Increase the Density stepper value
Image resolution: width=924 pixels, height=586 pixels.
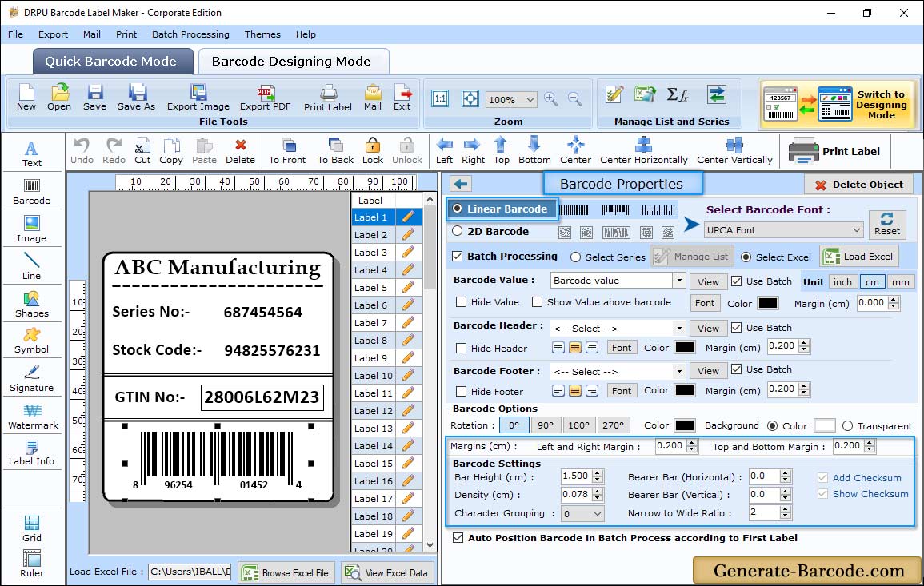point(598,491)
